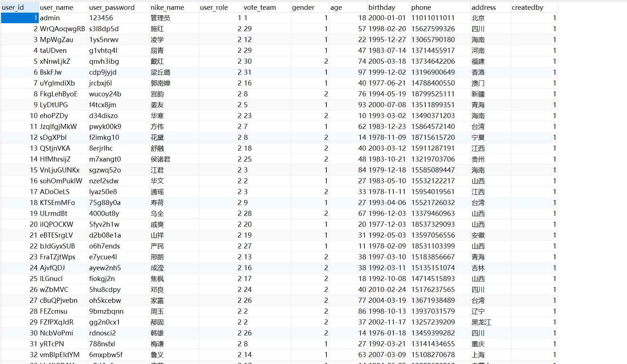Click the address cell 安徽
Image resolution: width=627 pixels, height=364 pixels.
coord(490,235)
